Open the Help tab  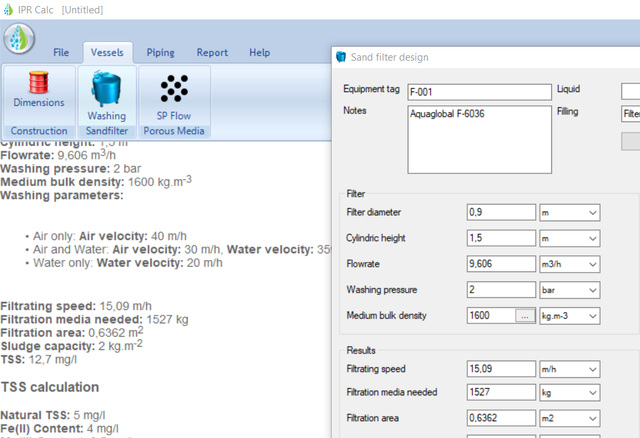click(259, 52)
